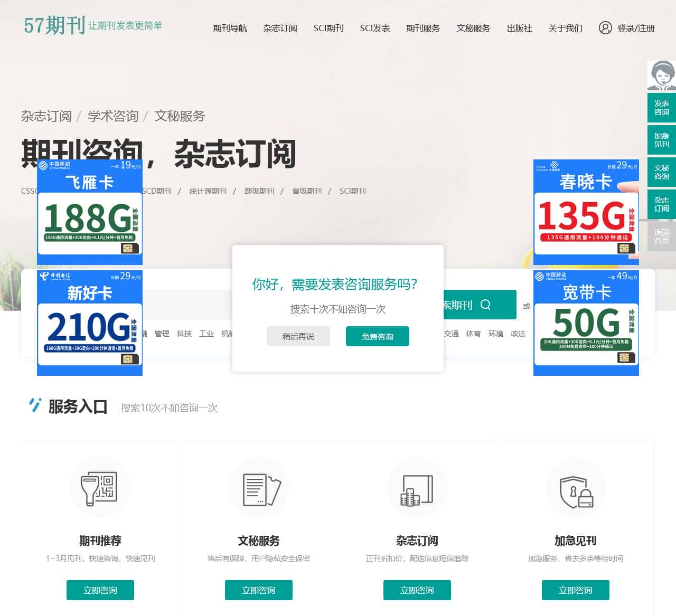676x616 pixels.
Task: Click the 杂志订阅 card title
Action: [417, 541]
